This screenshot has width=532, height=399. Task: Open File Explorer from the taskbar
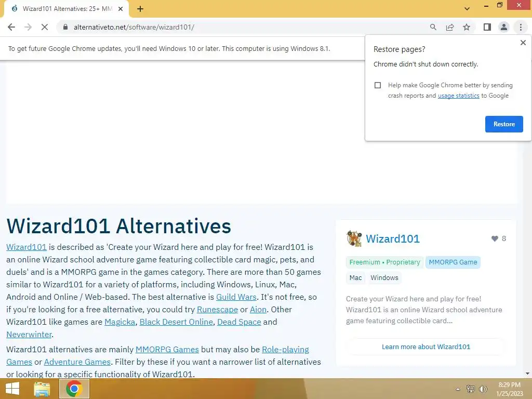(x=42, y=389)
